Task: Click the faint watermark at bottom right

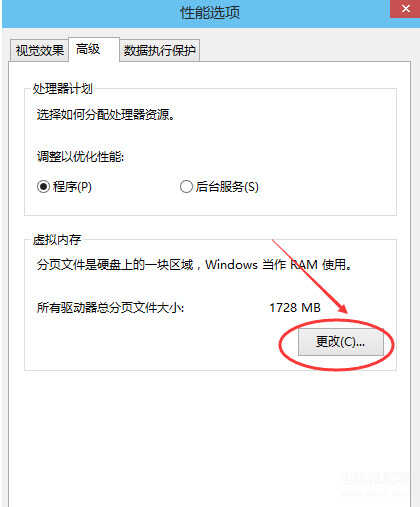Action: 376,483
